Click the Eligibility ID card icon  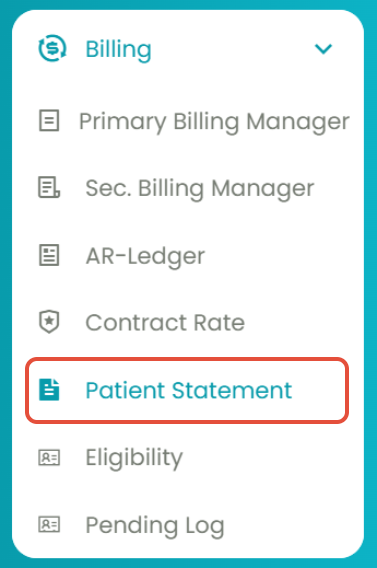point(49,458)
